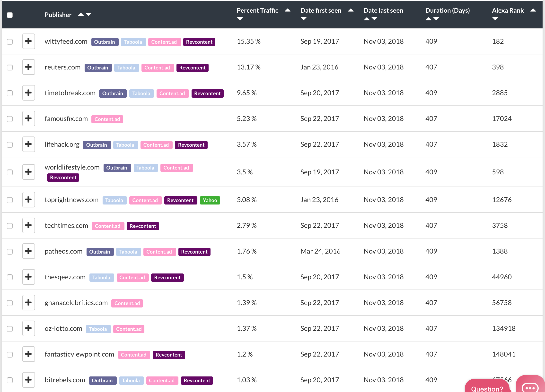Open famousfix.com row plus icon
Image resolution: width=545 pixels, height=392 pixels.
pos(29,119)
